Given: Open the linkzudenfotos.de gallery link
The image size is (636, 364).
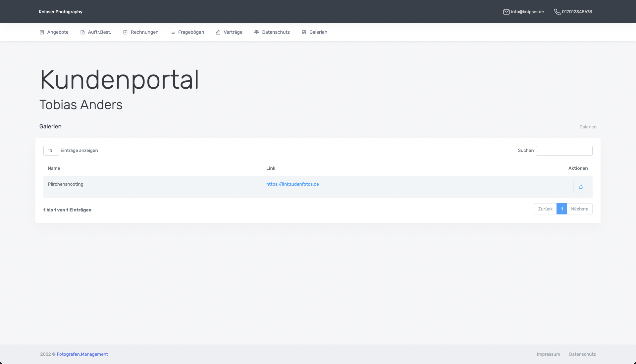Looking at the screenshot, I should (x=292, y=184).
